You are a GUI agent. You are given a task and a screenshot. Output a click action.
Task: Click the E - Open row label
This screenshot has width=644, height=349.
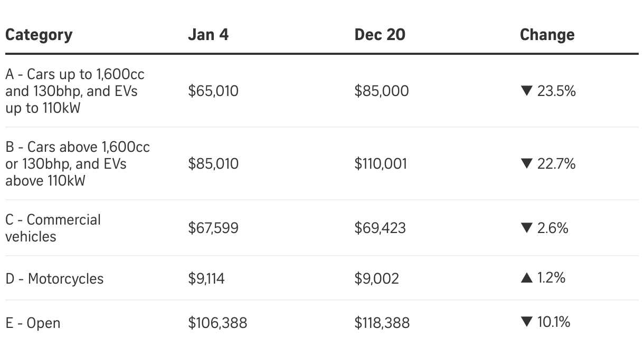point(33,323)
